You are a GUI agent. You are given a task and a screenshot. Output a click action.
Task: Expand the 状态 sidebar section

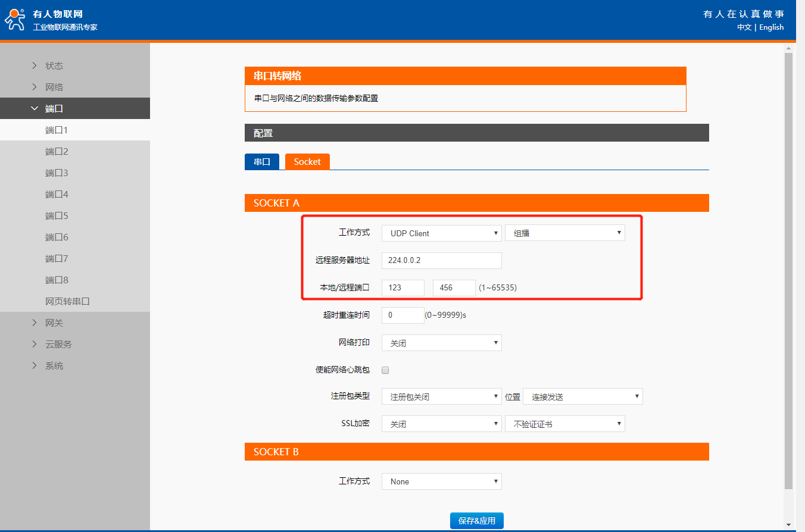point(54,65)
